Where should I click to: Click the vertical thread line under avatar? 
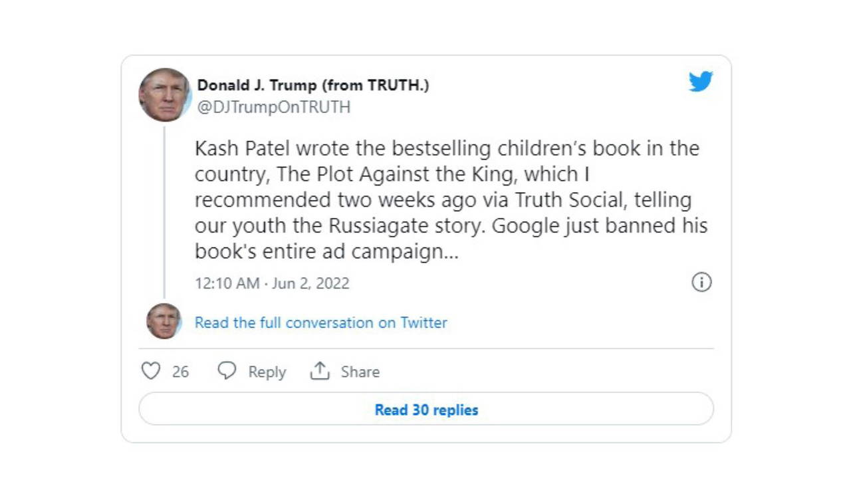(x=164, y=211)
